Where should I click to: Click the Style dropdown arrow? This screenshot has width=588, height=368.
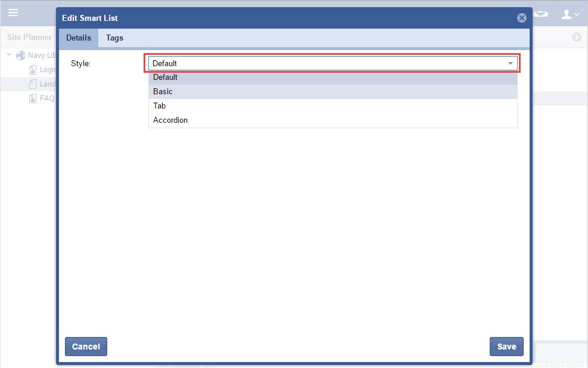pos(511,63)
